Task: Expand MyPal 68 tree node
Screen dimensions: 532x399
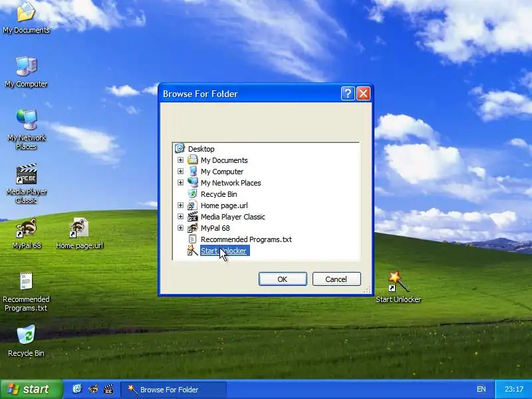Action: [x=180, y=227]
